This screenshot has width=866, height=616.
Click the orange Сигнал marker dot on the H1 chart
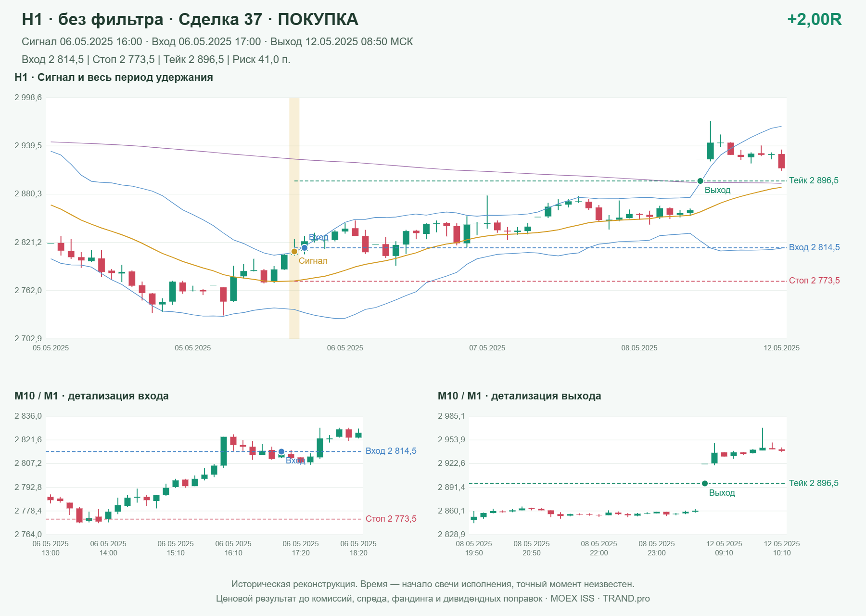click(294, 252)
